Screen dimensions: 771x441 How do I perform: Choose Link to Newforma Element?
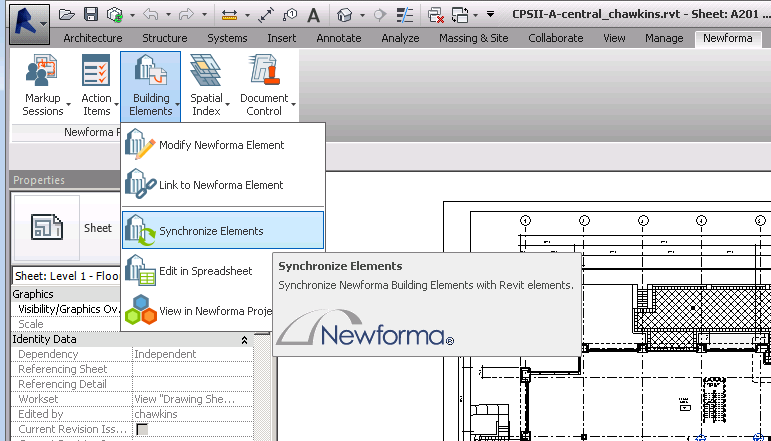pyautogui.click(x=223, y=185)
